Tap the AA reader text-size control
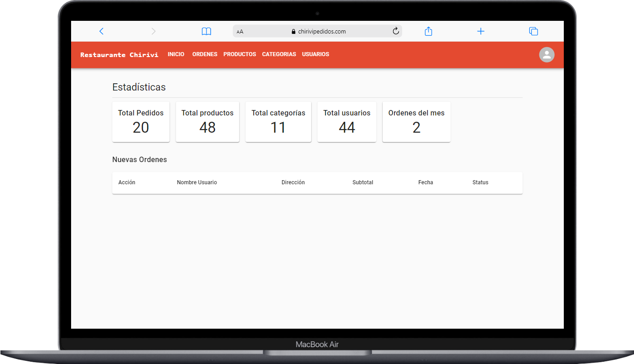 [240, 32]
